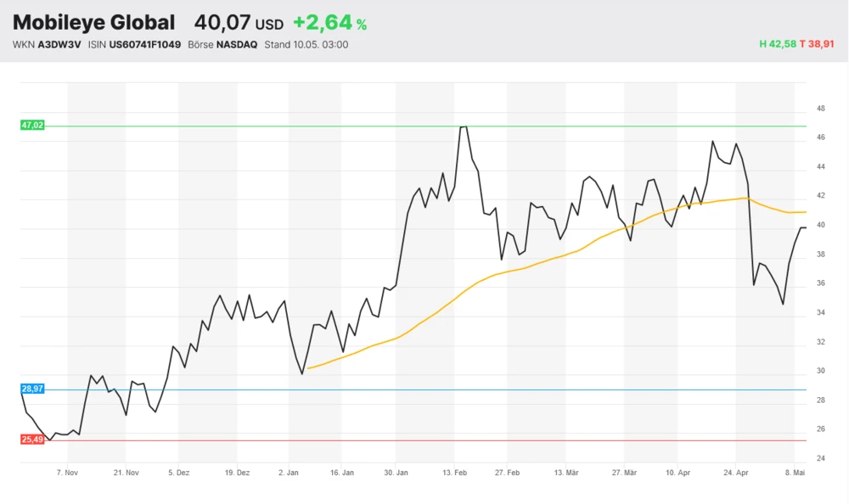
Task: Click the +2,64 % change indicator
Action: 330,23
